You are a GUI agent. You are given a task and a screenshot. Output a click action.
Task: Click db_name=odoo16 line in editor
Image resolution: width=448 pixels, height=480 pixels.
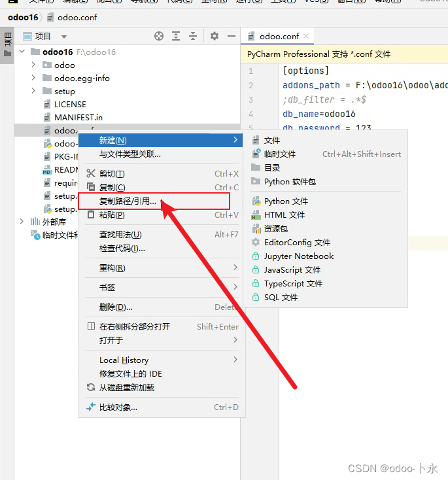coord(319,114)
